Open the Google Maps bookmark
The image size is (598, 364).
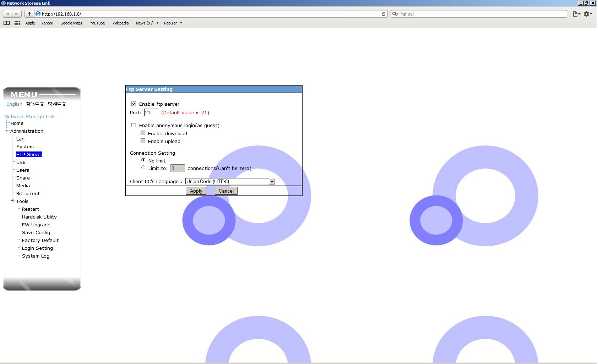tap(71, 23)
